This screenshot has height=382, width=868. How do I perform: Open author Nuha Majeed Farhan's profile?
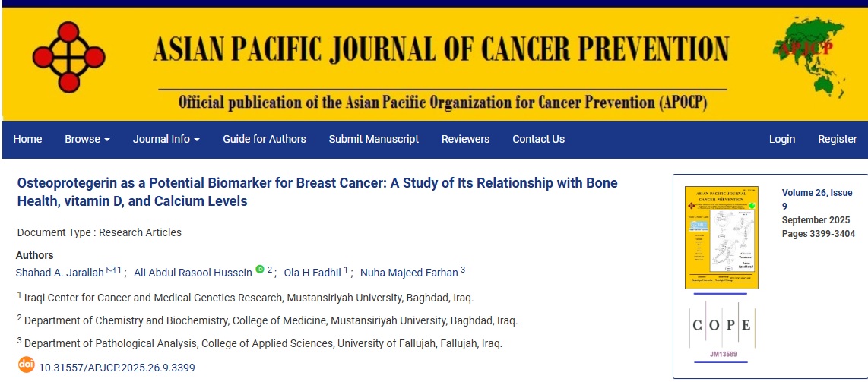[409, 273]
